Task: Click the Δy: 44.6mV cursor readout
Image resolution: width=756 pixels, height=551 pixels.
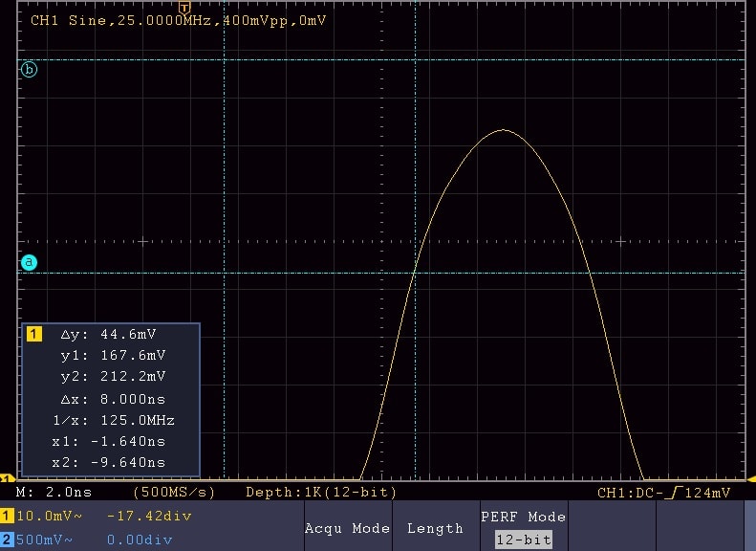Action: (109, 334)
